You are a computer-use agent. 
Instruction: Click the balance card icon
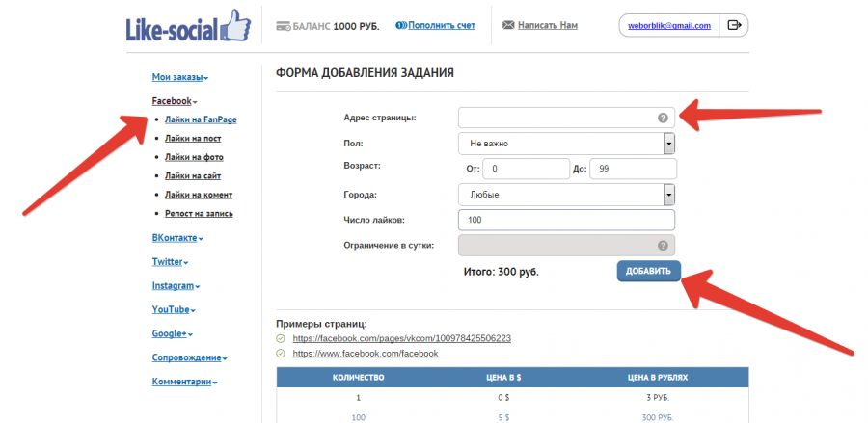[x=284, y=26]
